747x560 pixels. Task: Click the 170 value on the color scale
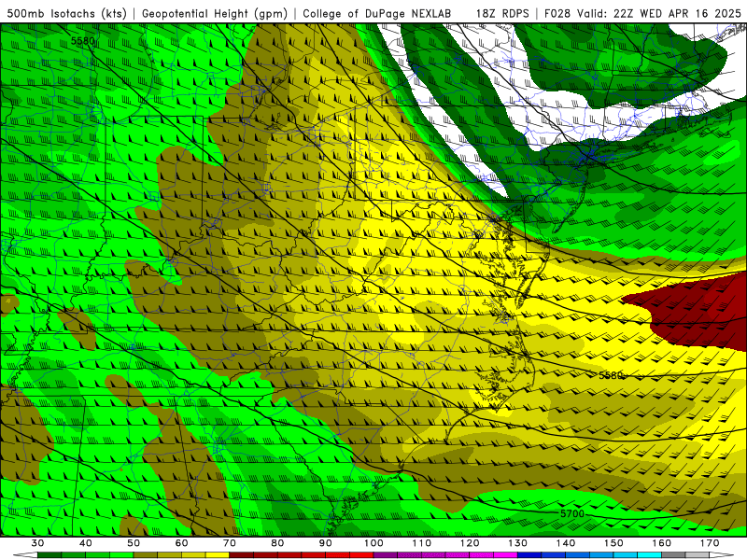(x=710, y=543)
